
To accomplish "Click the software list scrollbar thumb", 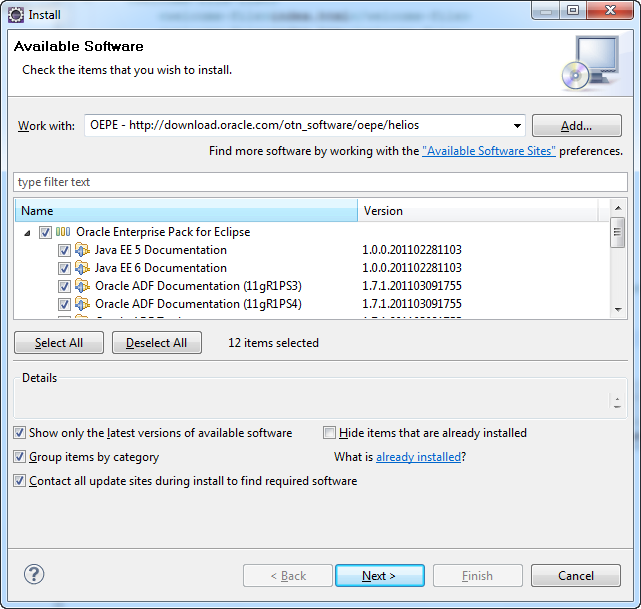I will [618, 233].
